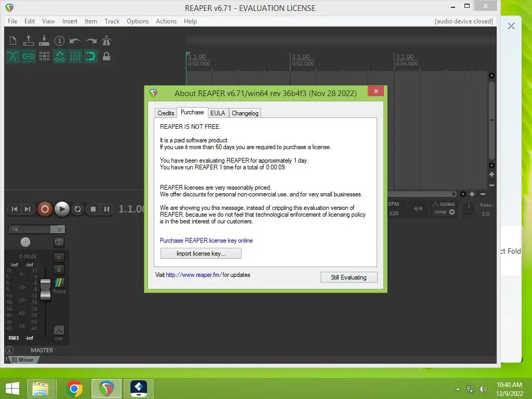532x399 pixels.
Task: Click the master volume fader
Action: coord(46,289)
